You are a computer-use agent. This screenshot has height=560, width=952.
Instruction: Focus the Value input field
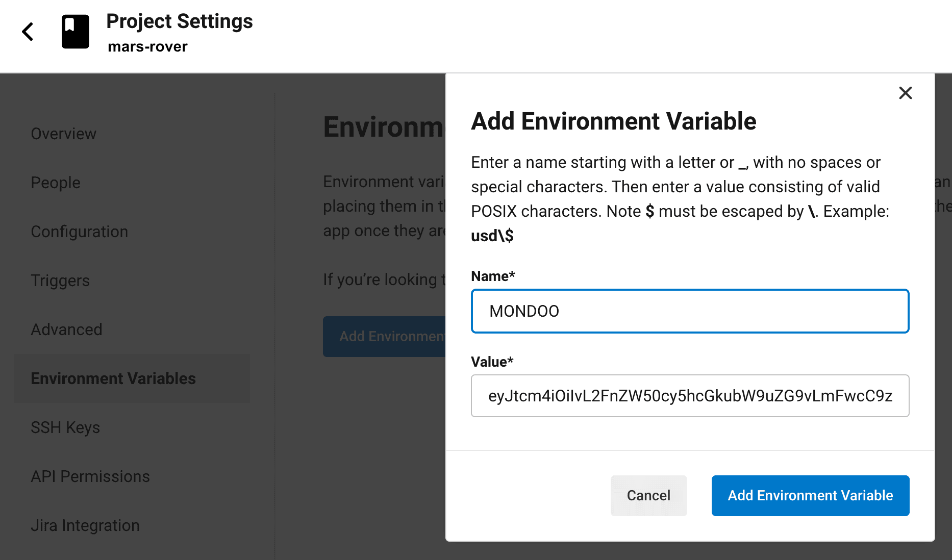pyautogui.click(x=689, y=396)
